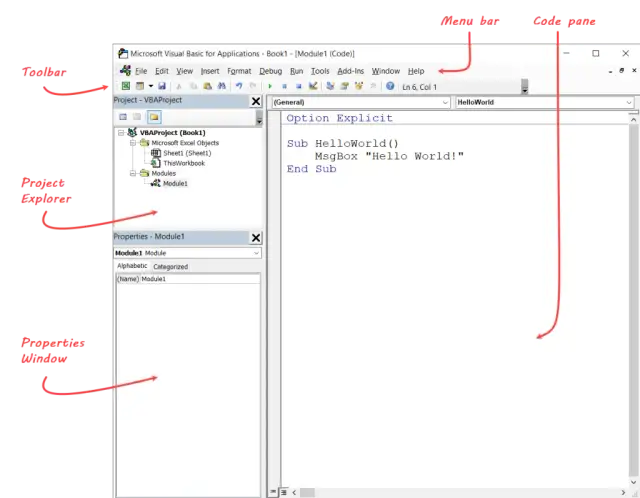
Task: Click the horizontal scrollbar right arrow
Action: click(623, 493)
